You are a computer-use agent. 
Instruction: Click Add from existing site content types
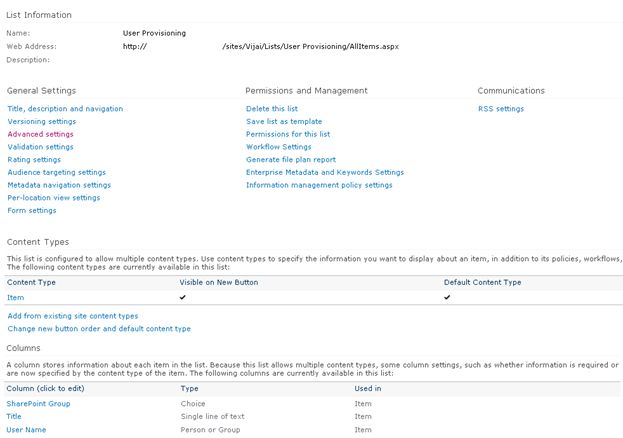73,316
